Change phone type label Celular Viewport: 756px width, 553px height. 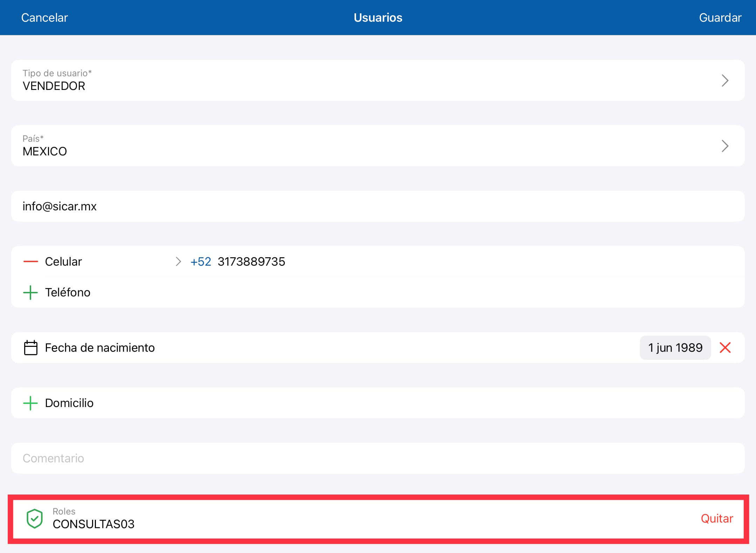[63, 261]
